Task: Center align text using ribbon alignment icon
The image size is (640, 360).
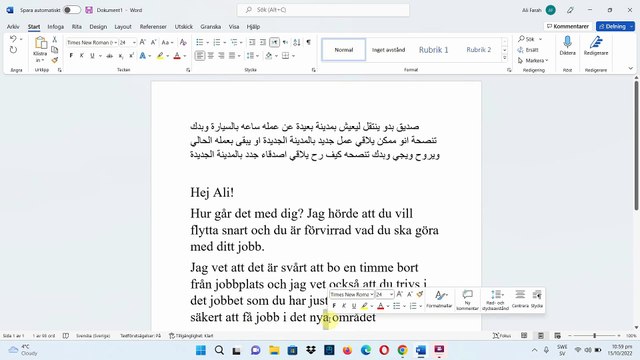Action: click(x=211, y=56)
